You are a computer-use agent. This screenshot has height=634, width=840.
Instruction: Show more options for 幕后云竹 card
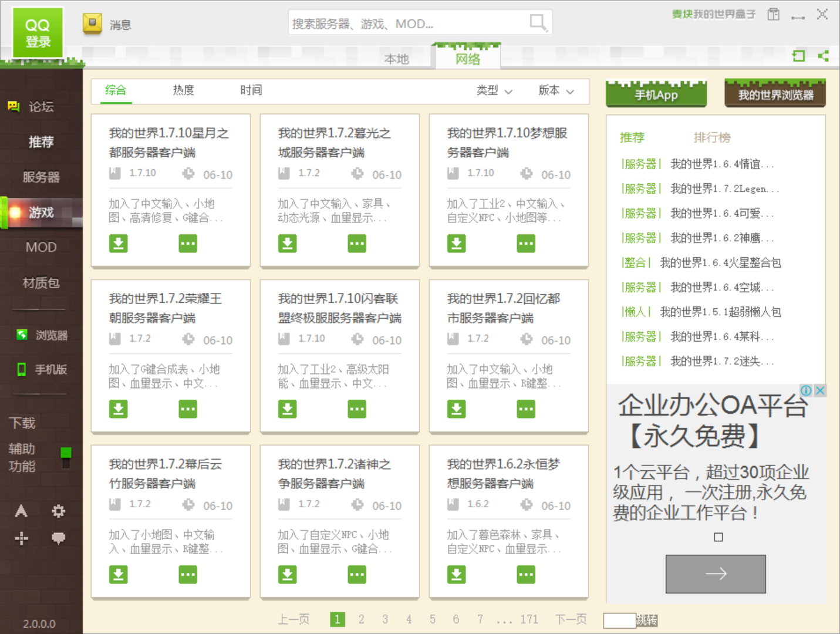click(x=188, y=574)
